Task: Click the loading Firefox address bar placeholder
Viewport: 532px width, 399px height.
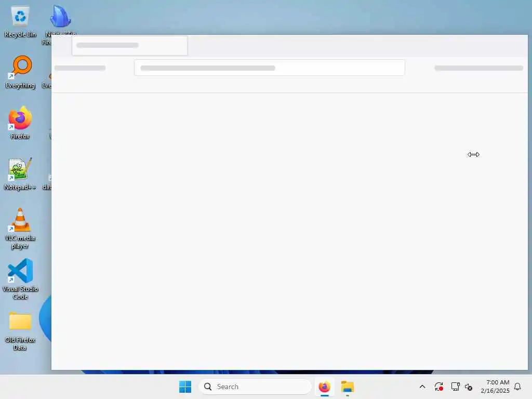Action: (270, 68)
